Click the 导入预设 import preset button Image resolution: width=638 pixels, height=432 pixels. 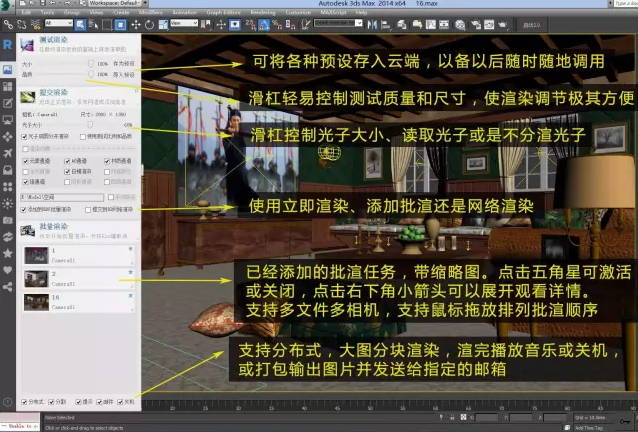pos(124,74)
